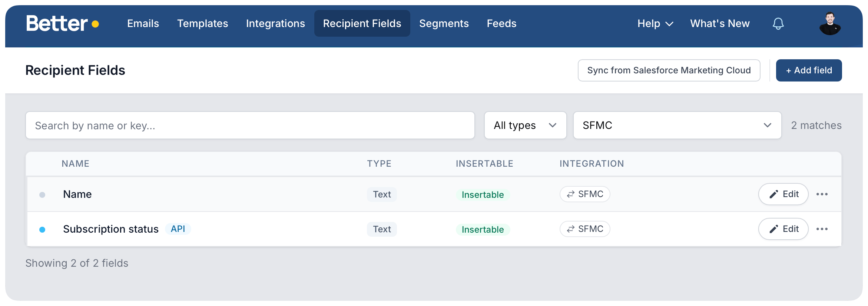Click the NAME column header
The image size is (868, 306).
click(x=75, y=164)
